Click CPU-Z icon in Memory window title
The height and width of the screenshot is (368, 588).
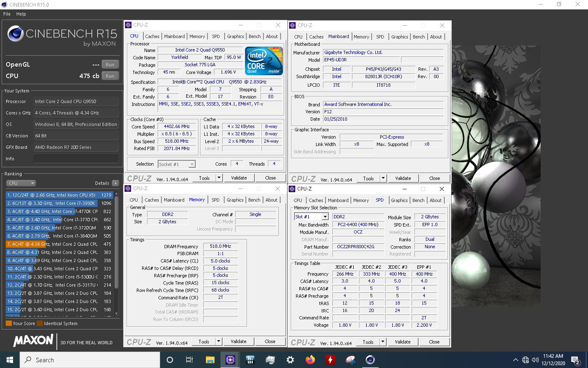click(x=128, y=188)
